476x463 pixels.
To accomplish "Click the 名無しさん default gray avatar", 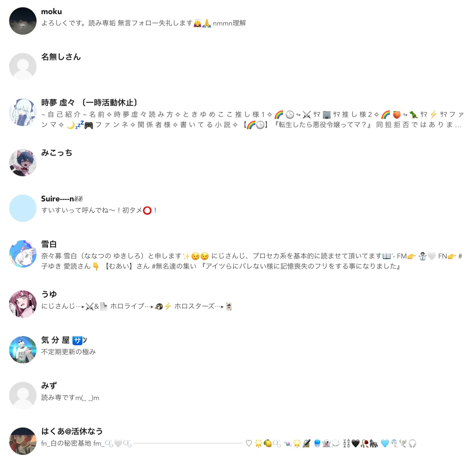I will pos(23,67).
